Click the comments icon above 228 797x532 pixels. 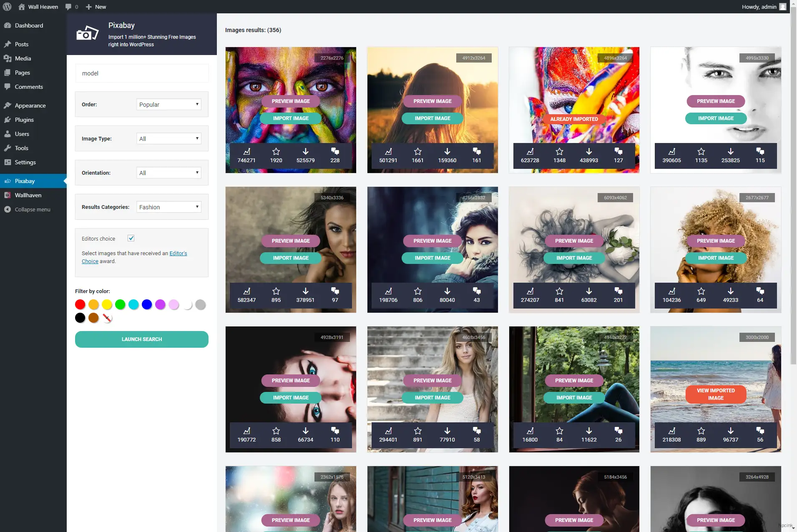point(335,151)
